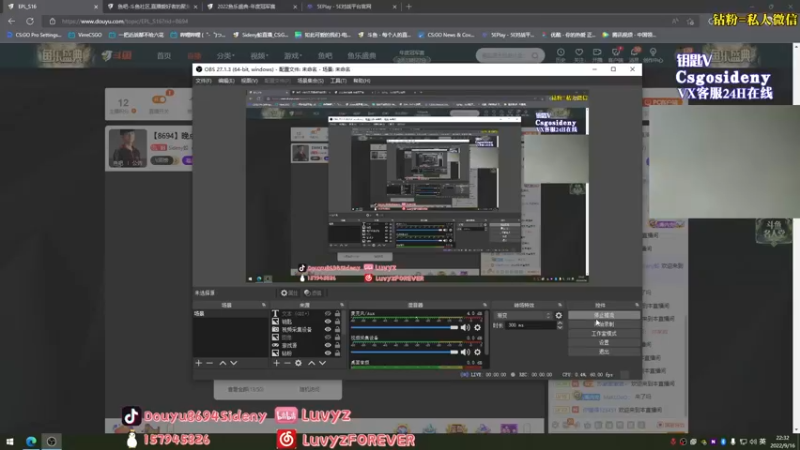Pop out the 控件 dock panel
This screenshot has height=450, width=800.
point(637,305)
